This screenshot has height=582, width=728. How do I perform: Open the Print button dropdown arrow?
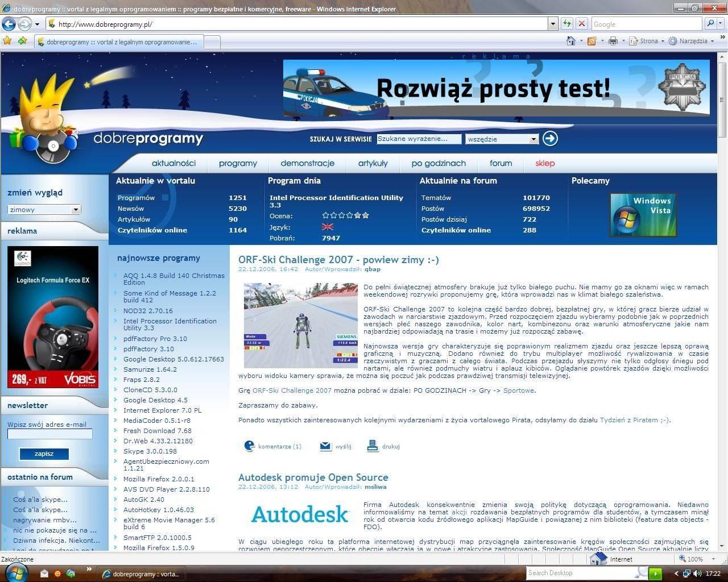(623, 41)
